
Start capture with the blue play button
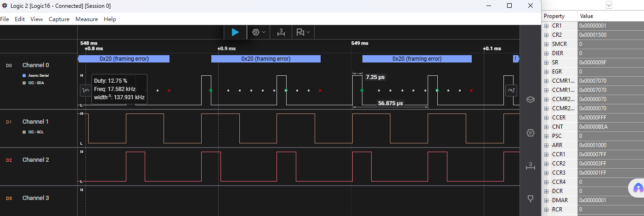coord(235,32)
